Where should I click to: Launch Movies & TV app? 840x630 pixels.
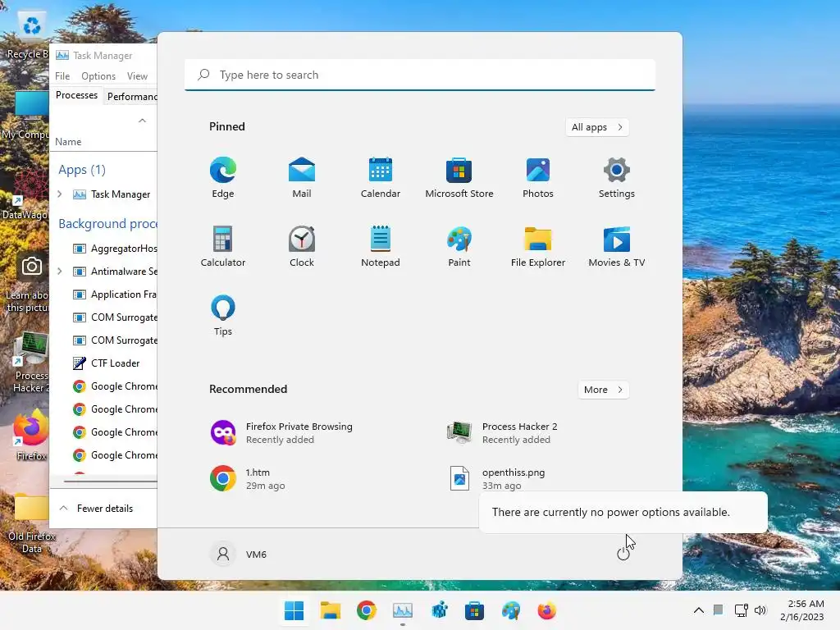[617, 246]
